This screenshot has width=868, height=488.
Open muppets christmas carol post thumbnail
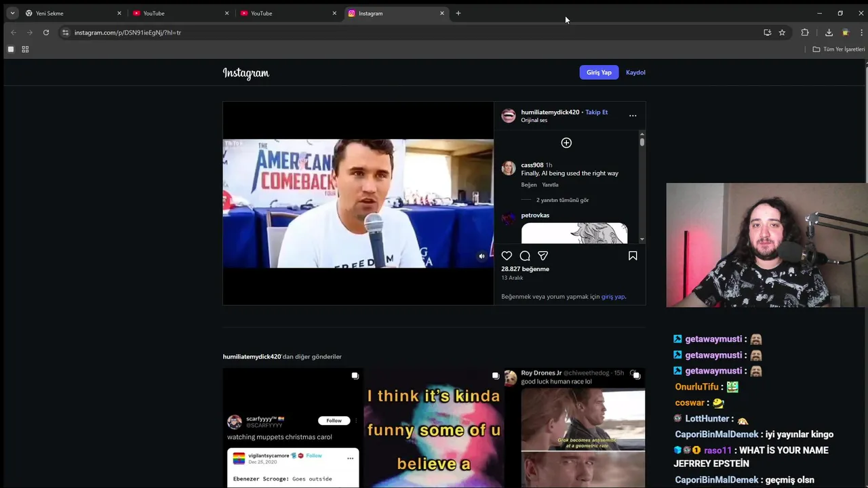tap(293, 428)
